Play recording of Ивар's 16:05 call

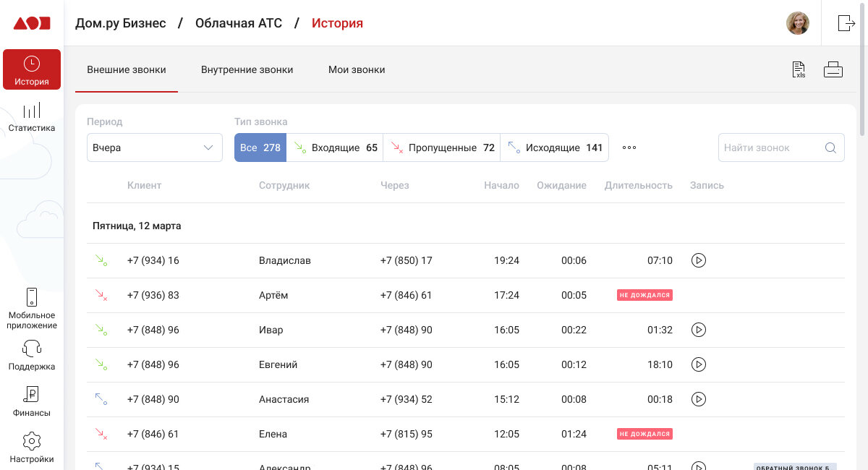point(698,330)
